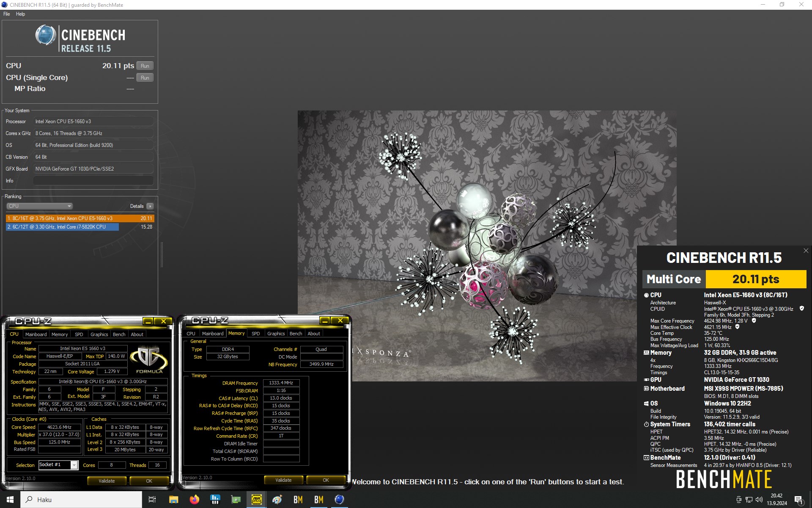Switch to Graphics tab in left CPU-Z
This screenshot has width=812, height=508.
(x=99, y=334)
